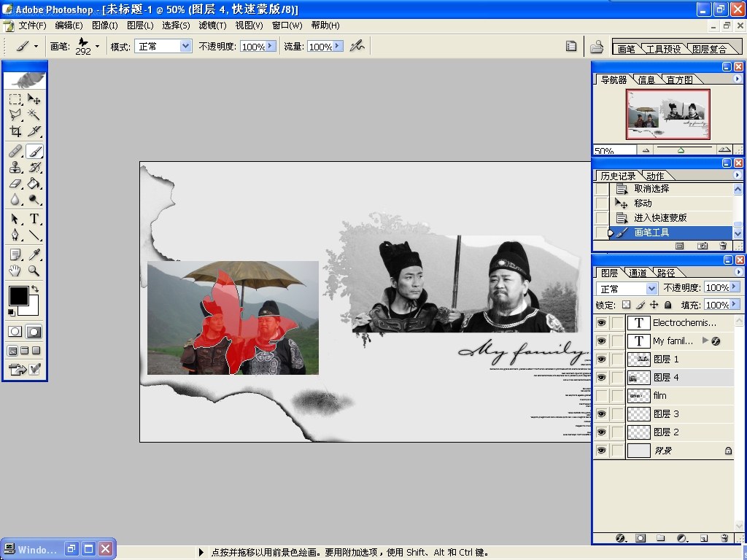Viewport: 747px width, 560px height.
Task: Select the Magic Wand tool
Action: point(34,114)
